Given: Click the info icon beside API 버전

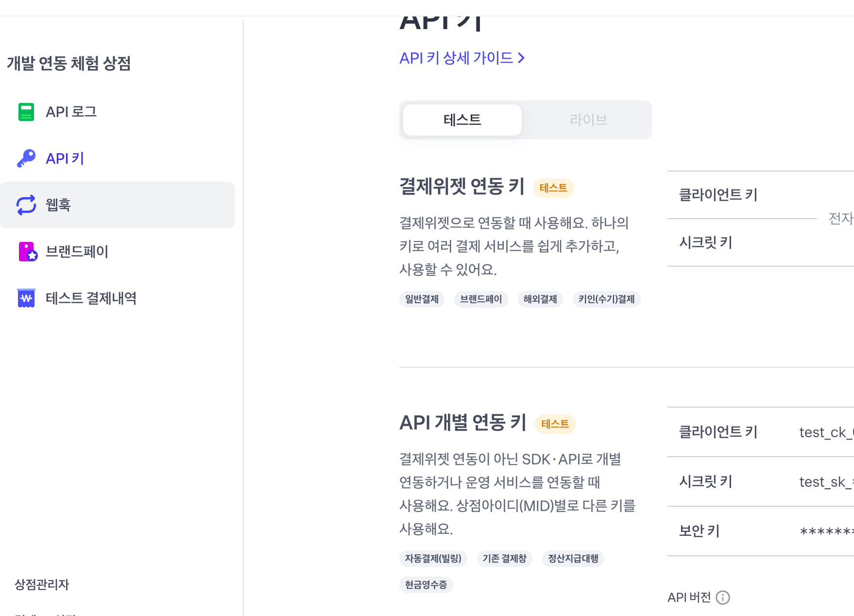Looking at the screenshot, I should pos(723,598).
